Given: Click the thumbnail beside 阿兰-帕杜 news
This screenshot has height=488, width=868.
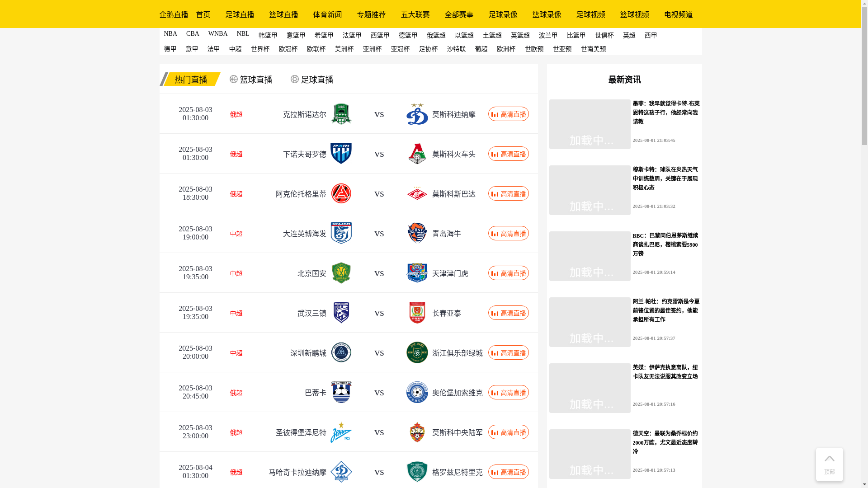Looking at the screenshot, I should click(590, 322).
